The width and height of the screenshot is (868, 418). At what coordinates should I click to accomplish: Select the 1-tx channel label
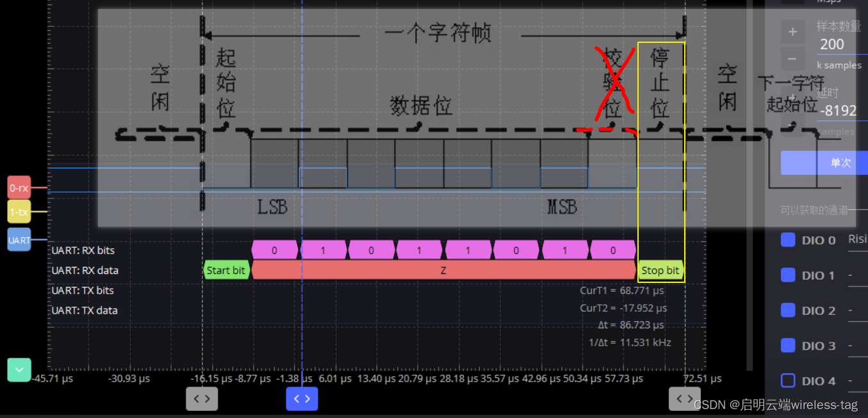point(19,212)
